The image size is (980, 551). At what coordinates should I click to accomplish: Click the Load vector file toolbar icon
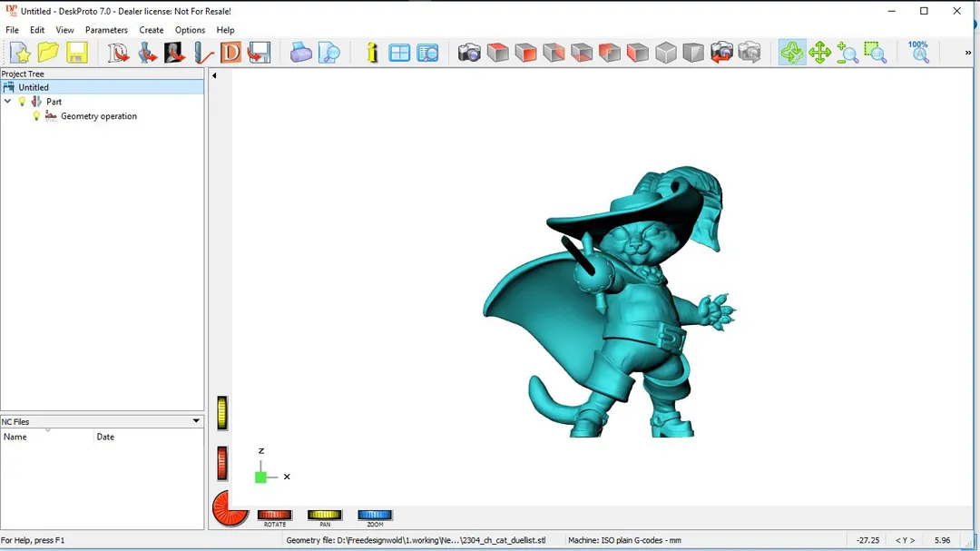coord(118,54)
